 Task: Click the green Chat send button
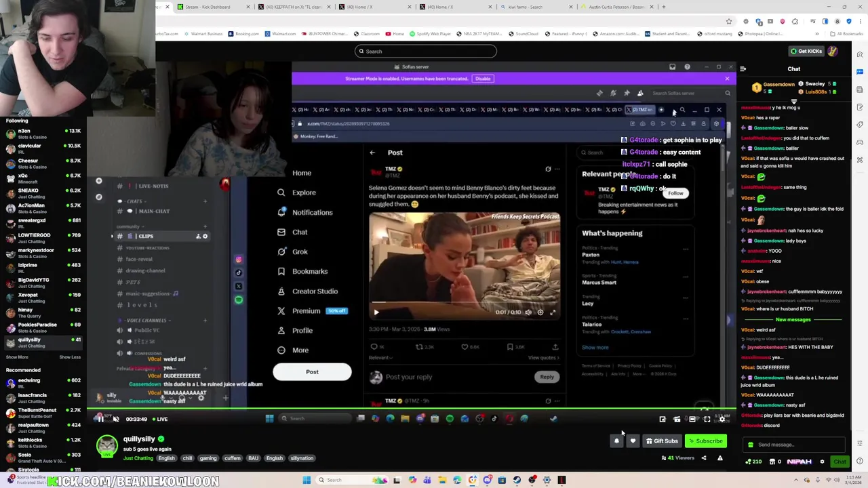(840, 462)
